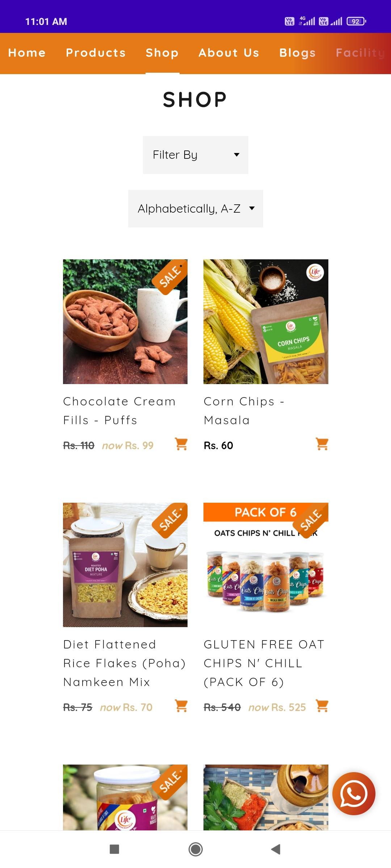Viewport: 391px width, 868px height.
Task: Add Chocolate Cream Fills Puffs to cart
Action: click(181, 444)
